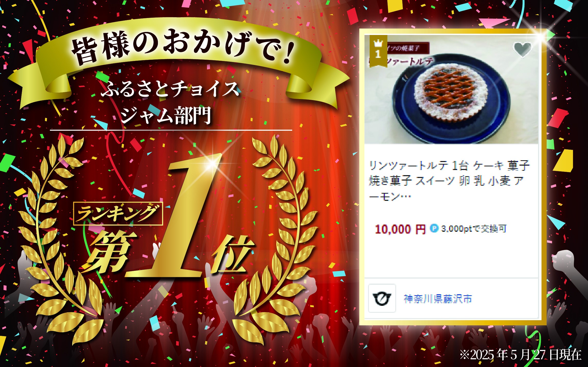This screenshot has height=367, width=588.
Task: Click the crown rank 1 badge
Action: pos(378,51)
